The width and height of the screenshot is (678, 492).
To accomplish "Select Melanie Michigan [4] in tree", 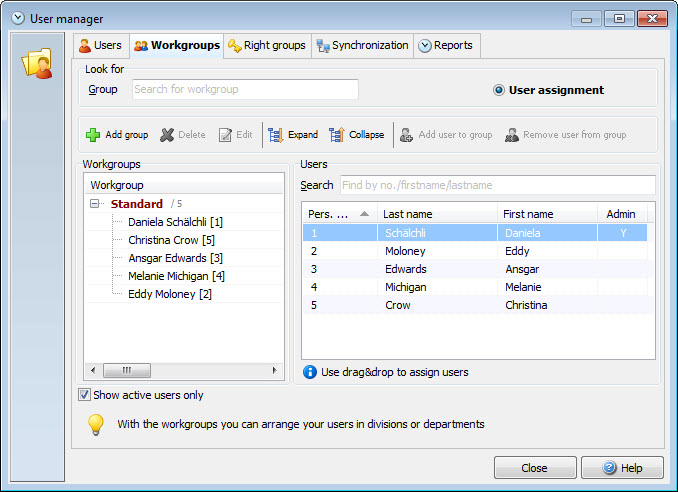I will tap(176, 276).
